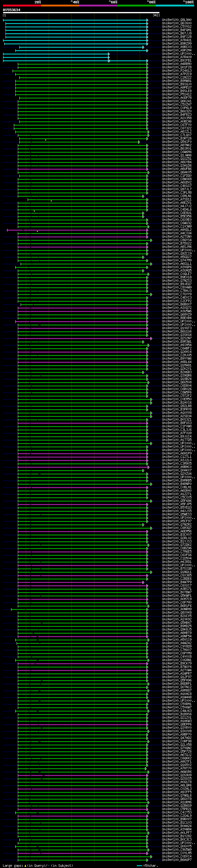Select label UniRef100_A7R4U1
The height and width of the screenshot is (868, 197).
pos(176,40)
